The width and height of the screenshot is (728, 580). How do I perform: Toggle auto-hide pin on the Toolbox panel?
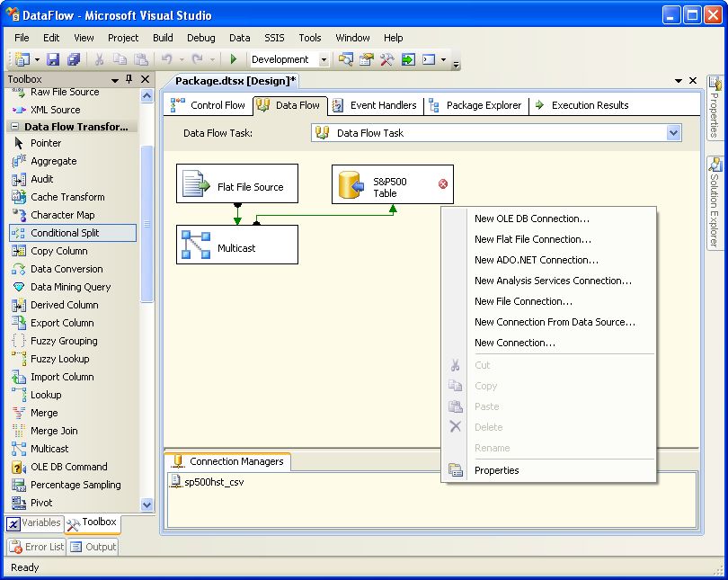[x=129, y=80]
